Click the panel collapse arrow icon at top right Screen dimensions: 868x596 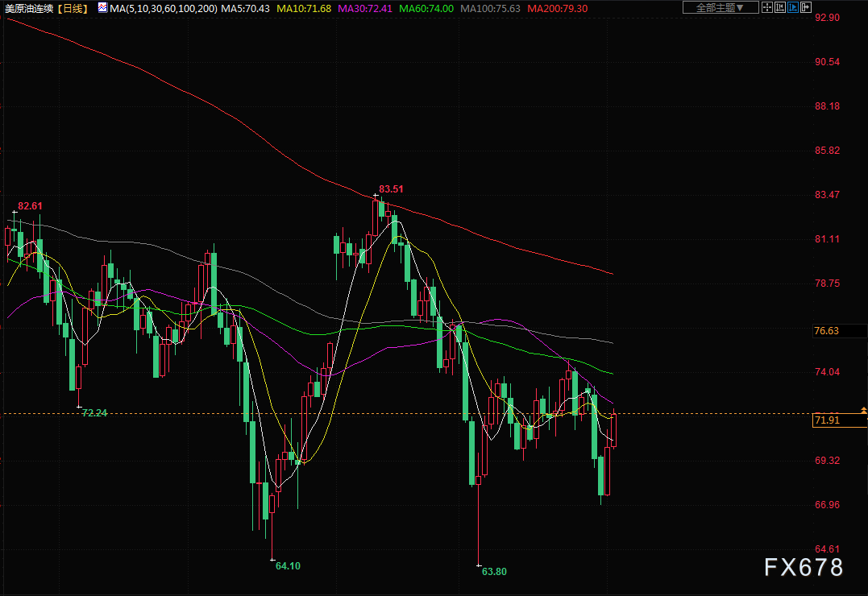806,7
